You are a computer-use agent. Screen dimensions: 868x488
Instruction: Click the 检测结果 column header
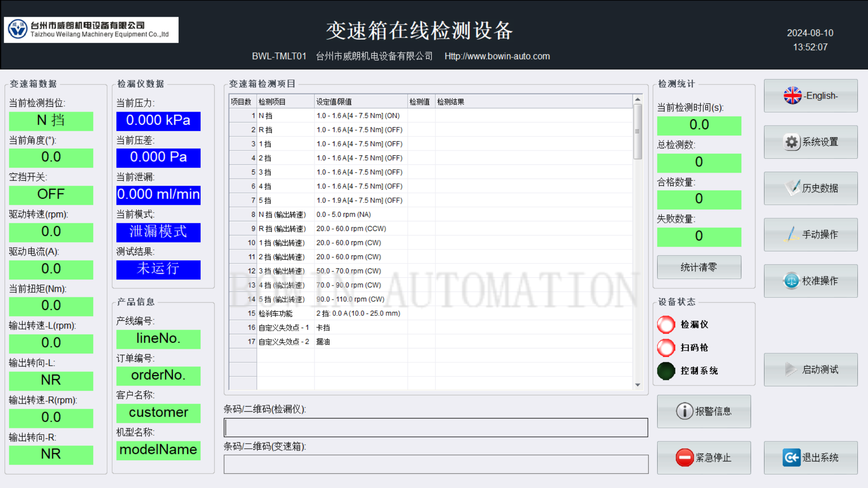533,102
